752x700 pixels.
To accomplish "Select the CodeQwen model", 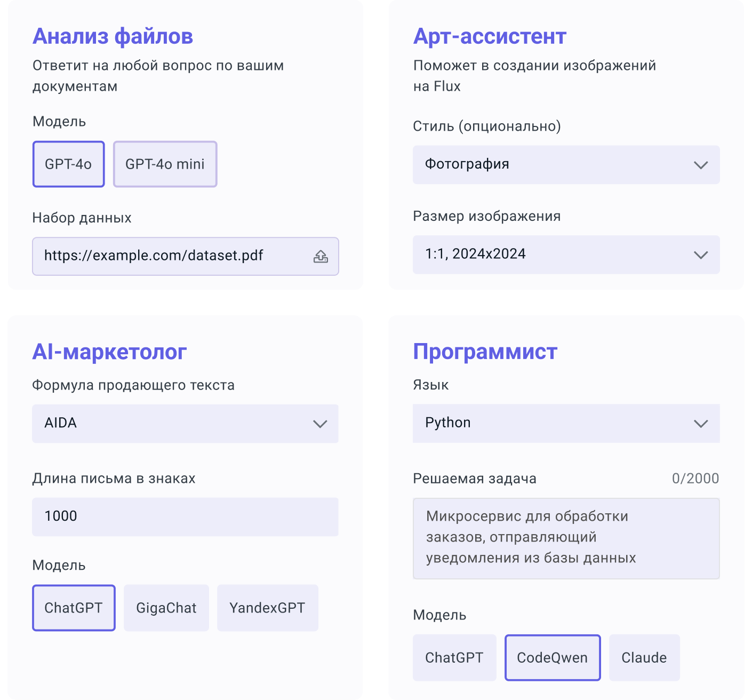I will (553, 657).
